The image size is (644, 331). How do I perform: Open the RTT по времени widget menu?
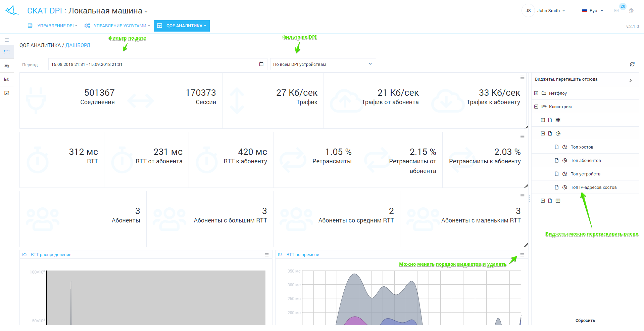point(522,255)
